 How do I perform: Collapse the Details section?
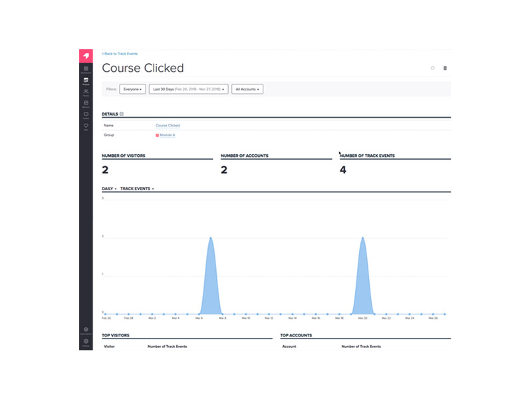tap(121, 114)
